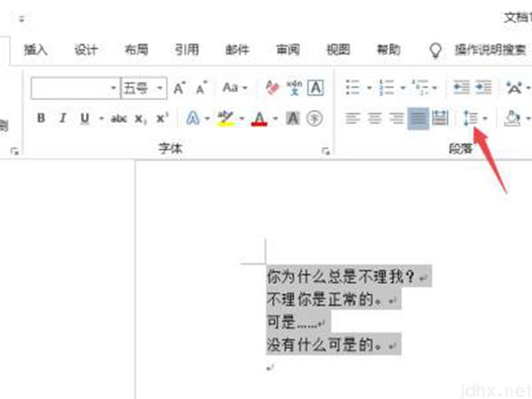
Task: Toggle bold formatting
Action: pos(41,118)
